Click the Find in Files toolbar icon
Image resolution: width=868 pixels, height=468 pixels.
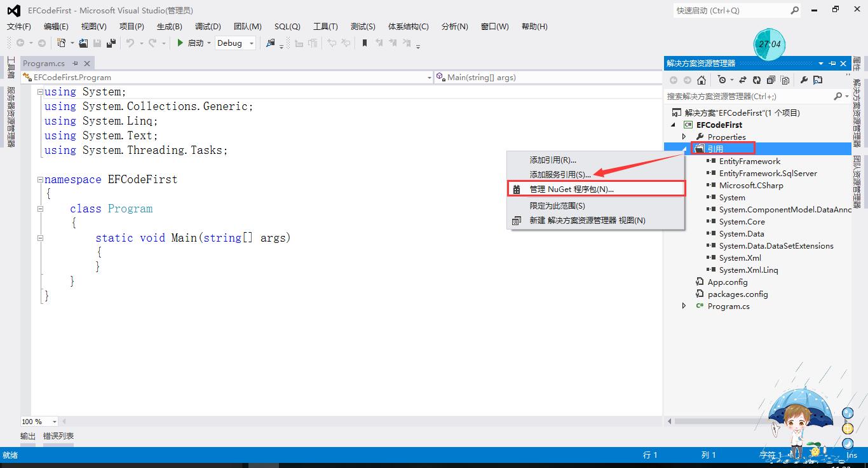271,43
